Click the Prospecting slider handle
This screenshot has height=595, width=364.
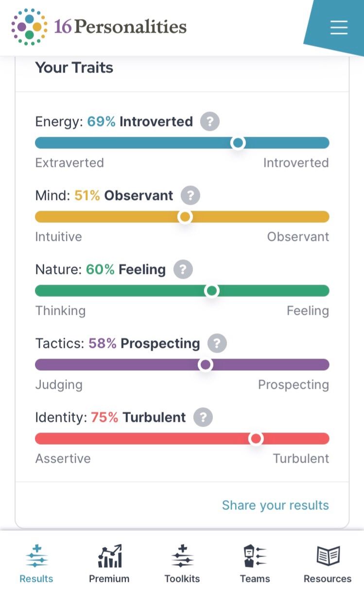tap(205, 364)
